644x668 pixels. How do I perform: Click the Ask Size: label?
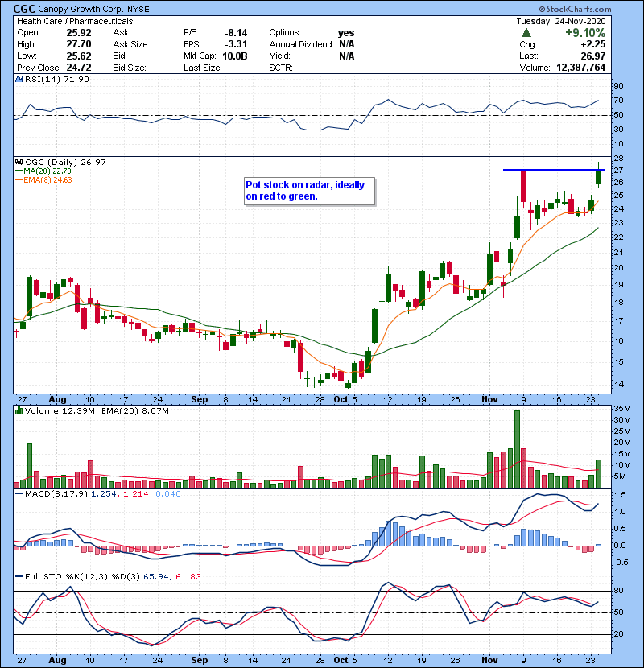131,44
